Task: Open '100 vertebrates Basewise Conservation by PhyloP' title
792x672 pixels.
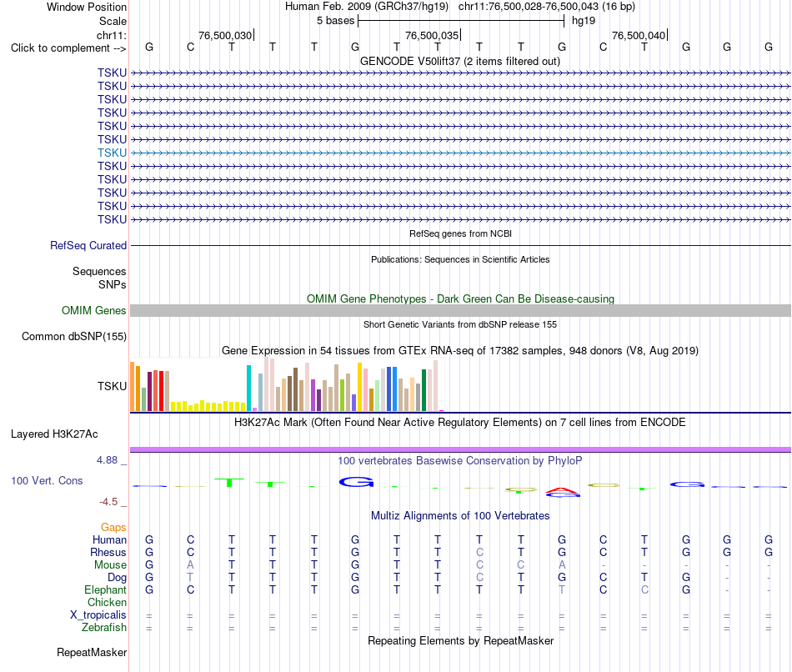Action: coord(459,461)
